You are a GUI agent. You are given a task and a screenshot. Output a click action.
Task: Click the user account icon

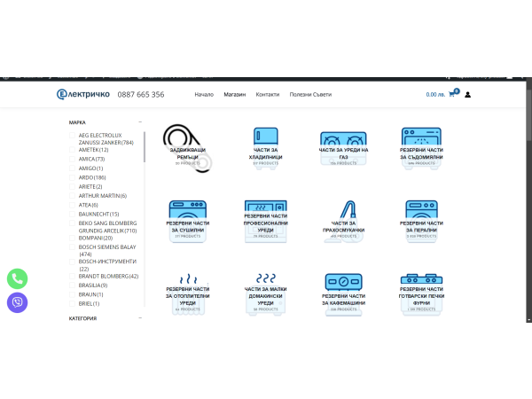click(x=468, y=95)
